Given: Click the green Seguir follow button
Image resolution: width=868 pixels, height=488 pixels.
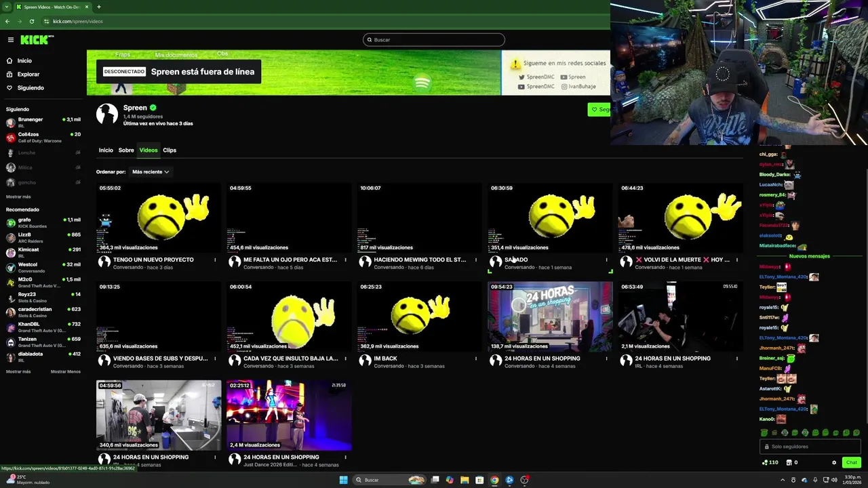Looking at the screenshot, I should point(599,109).
